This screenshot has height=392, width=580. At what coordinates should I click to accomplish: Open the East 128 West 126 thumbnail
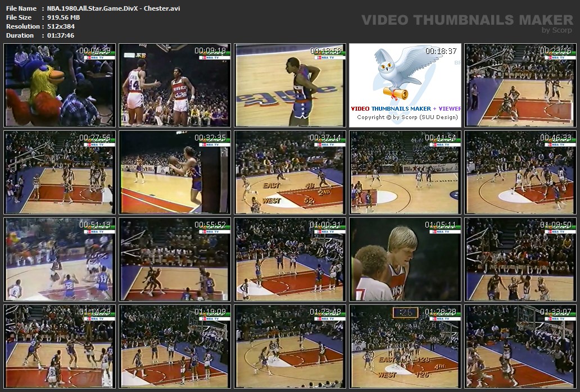pos(405,346)
